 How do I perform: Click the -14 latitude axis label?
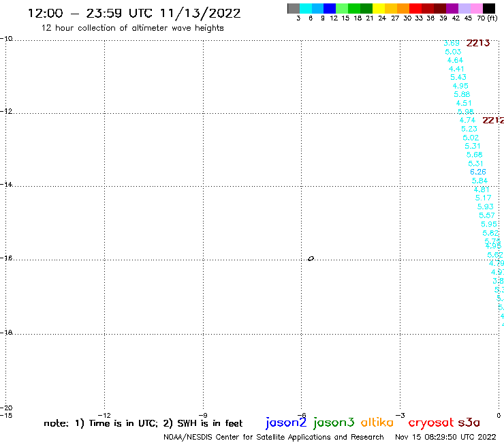coord(6,184)
